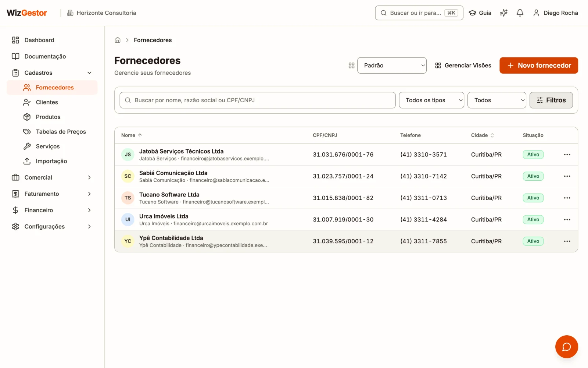588x368 pixels.
Task: Go to home via breadcrumb house icon
Action: (x=118, y=40)
